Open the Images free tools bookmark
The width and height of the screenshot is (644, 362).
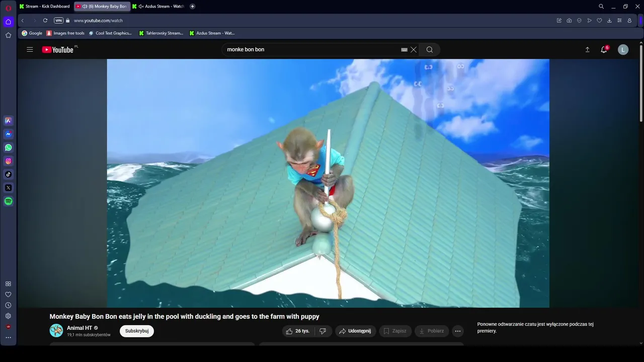65,33
